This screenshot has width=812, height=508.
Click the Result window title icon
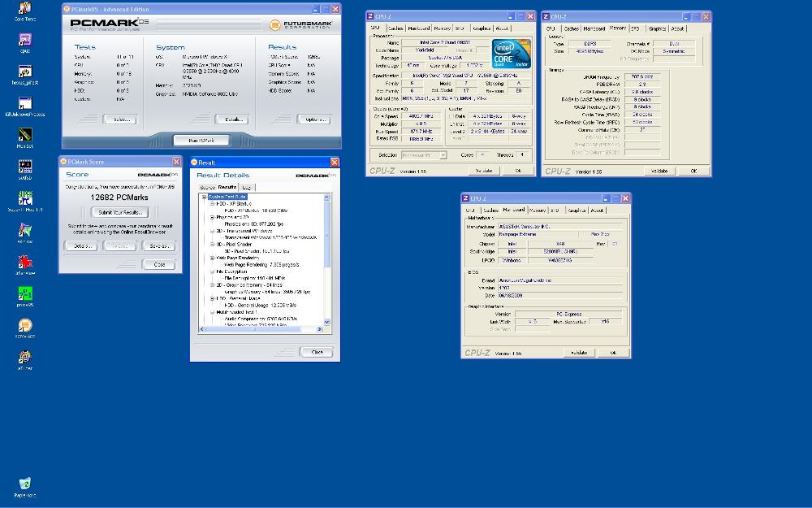[195, 163]
